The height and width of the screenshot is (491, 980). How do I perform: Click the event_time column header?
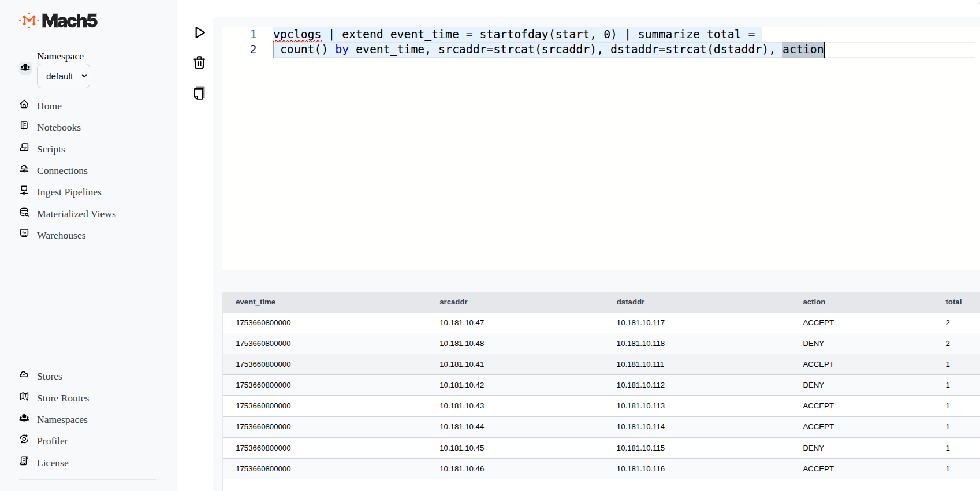255,302
